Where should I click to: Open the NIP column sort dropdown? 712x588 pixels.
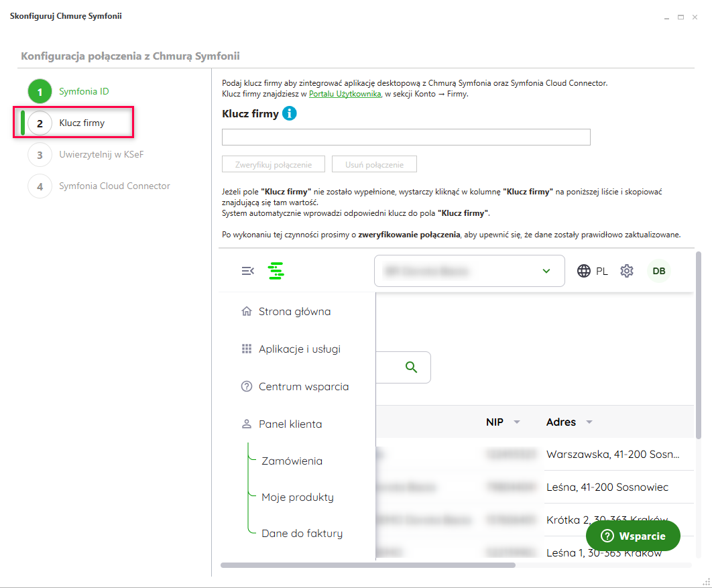(x=517, y=422)
